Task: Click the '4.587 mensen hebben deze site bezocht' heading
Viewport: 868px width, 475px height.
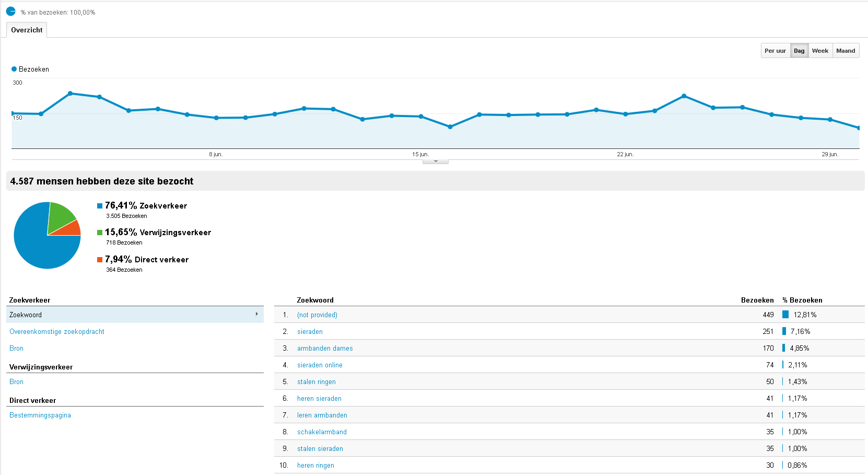Action: point(102,181)
